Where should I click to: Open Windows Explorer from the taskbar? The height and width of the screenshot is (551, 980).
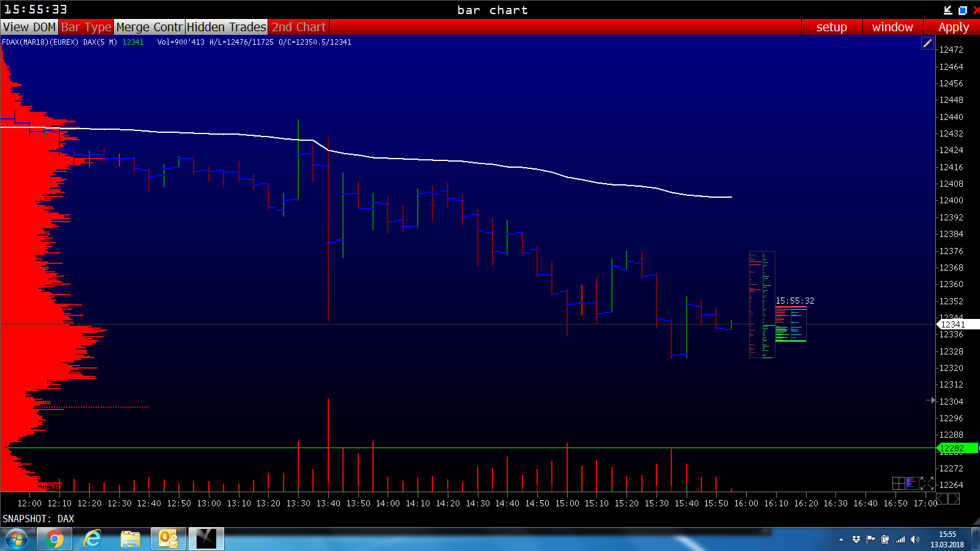(x=130, y=539)
